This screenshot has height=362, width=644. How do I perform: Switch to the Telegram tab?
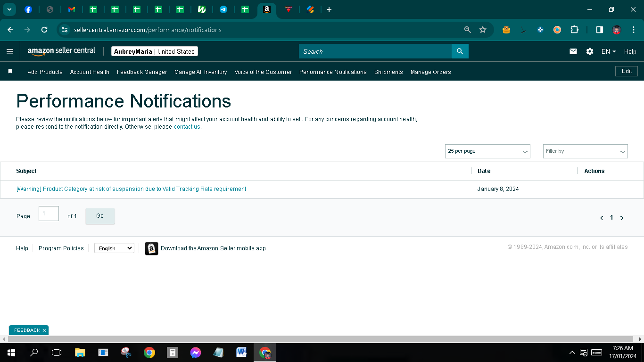point(223,9)
